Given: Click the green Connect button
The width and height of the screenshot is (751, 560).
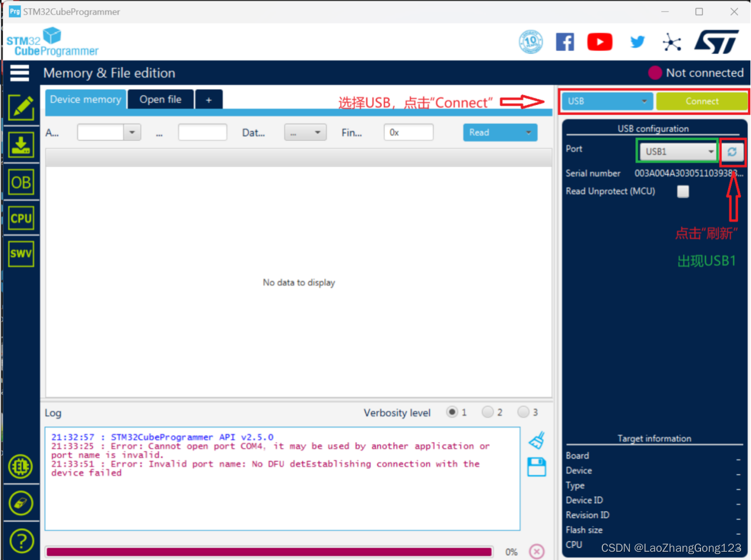Looking at the screenshot, I should [x=702, y=101].
